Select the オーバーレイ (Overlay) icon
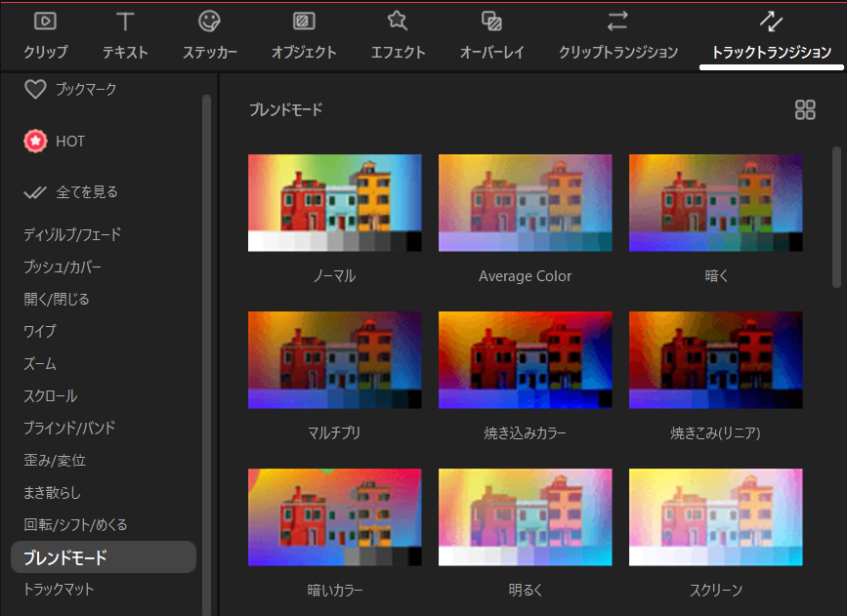The height and width of the screenshot is (616, 847). click(491, 21)
